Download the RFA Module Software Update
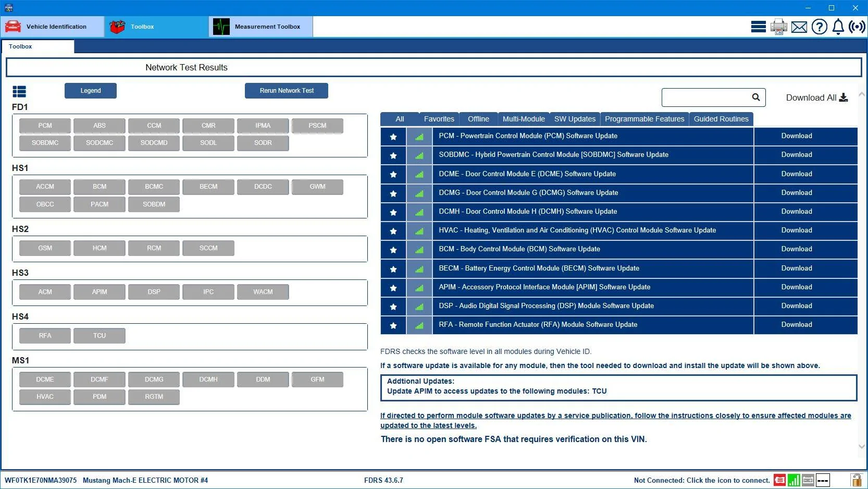868x489 pixels. [796, 325]
